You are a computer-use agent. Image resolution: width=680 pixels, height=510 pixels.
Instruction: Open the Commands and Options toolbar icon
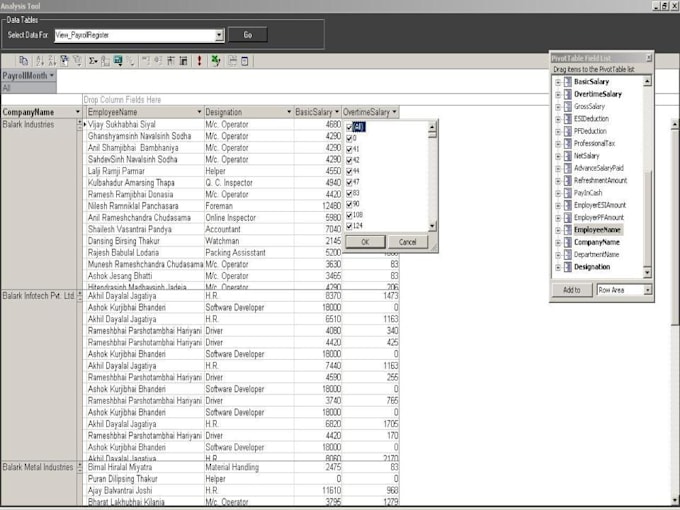(x=232, y=61)
